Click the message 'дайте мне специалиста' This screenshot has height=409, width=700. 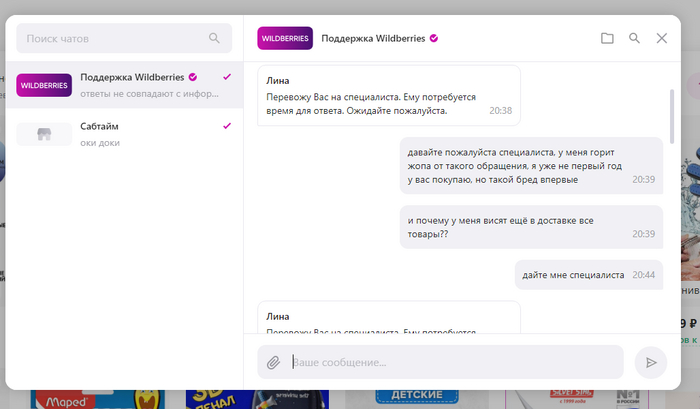[589, 275]
